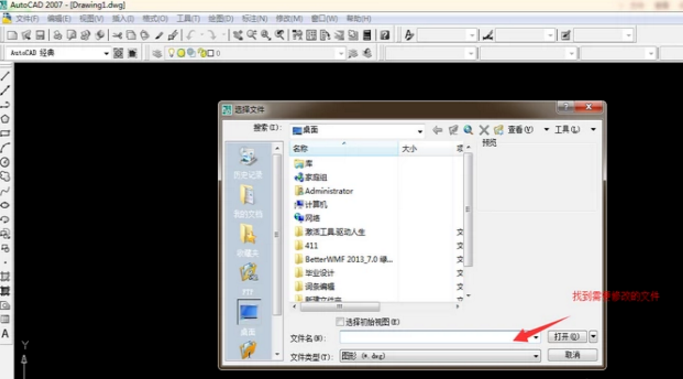Click the 取消 button
Viewport: 683px width, 379px height.
click(x=572, y=355)
